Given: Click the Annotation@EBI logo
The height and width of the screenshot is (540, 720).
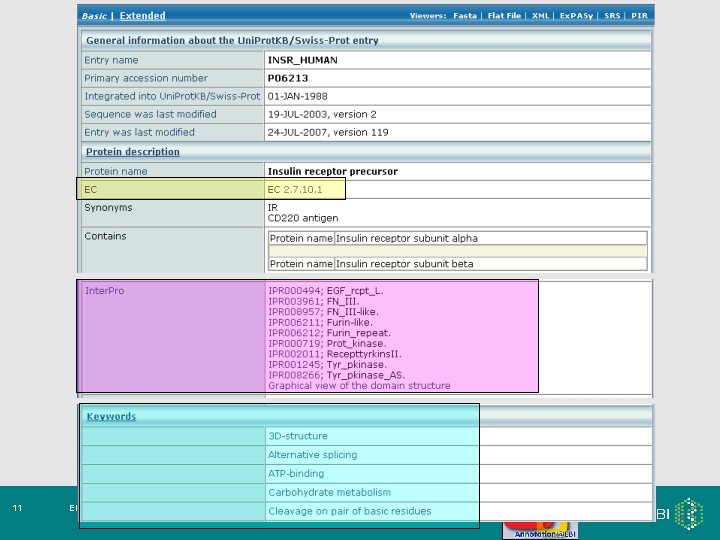Looking at the screenshot, I should point(540,530).
